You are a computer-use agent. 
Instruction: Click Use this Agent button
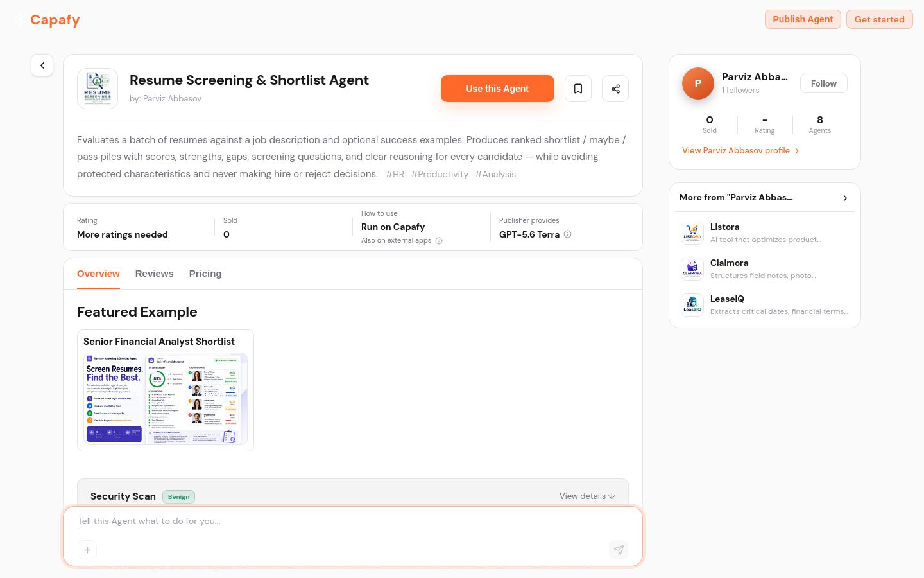[497, 89]
